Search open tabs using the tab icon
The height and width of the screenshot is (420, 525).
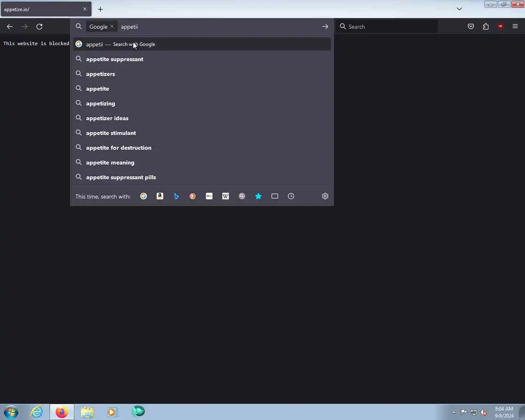(x=275, y=196)
